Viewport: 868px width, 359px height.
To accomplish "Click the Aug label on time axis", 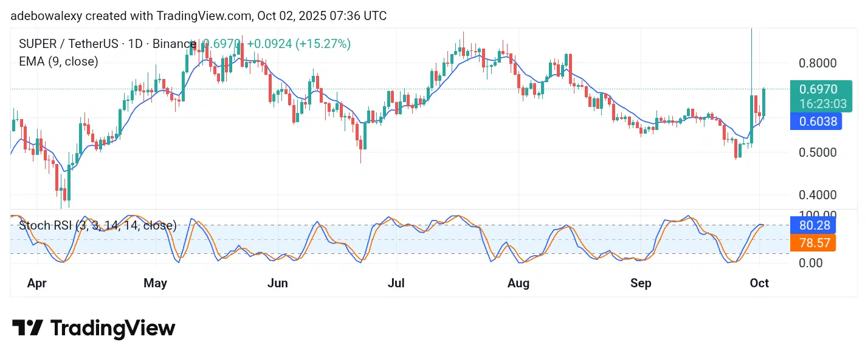I will 518,283.
